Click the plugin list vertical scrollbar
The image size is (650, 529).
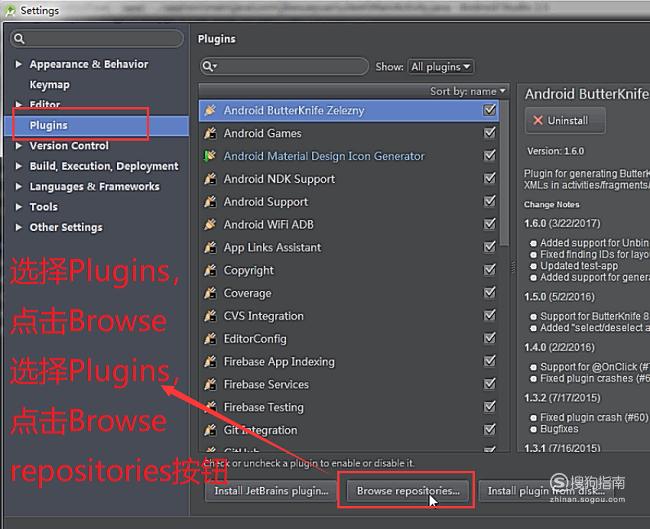coord(504,172)
